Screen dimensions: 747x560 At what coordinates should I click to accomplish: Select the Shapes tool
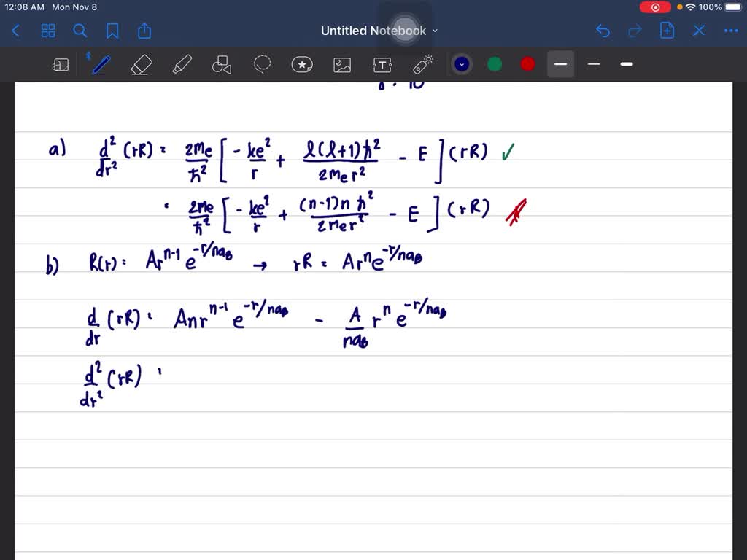222,65
